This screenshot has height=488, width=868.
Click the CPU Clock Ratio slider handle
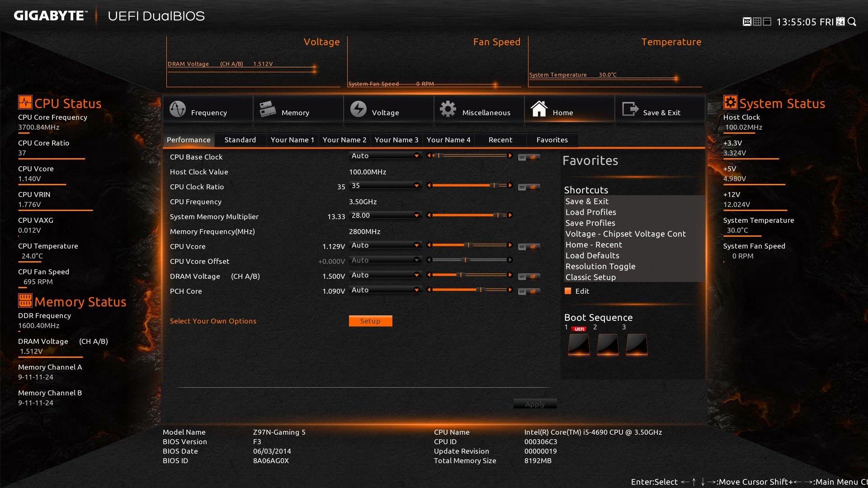click(495, 185)
